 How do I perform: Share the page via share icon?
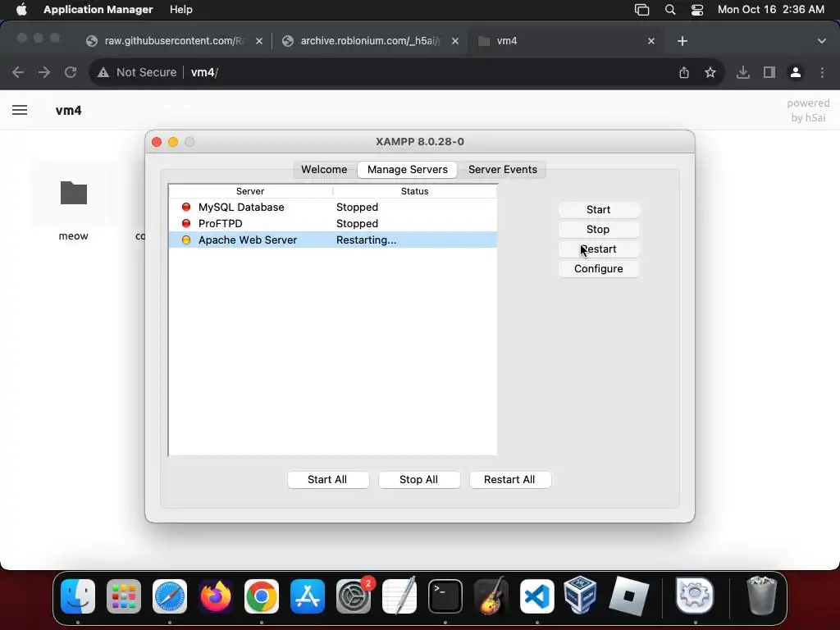(684, 72)
